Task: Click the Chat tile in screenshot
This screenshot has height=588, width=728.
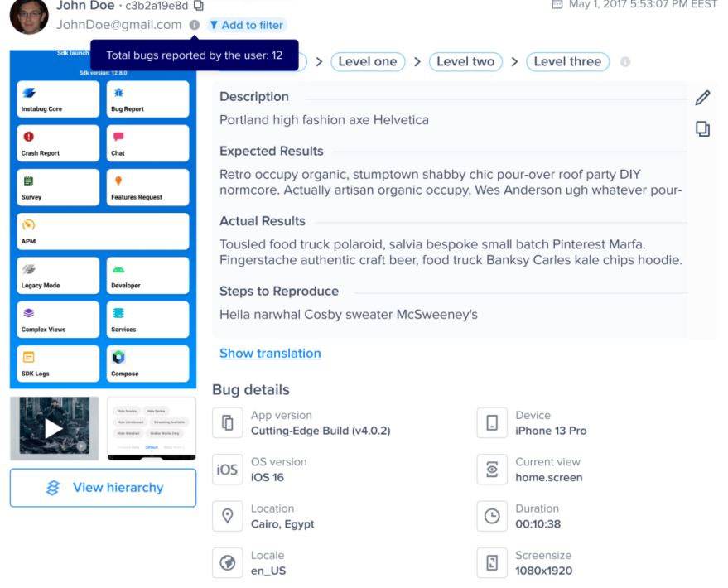Action: click(147, 143)
